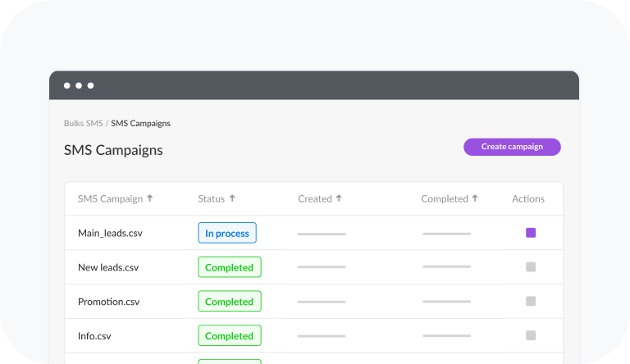
Task: Sort by Created column arrow
Action: (339, 198)
